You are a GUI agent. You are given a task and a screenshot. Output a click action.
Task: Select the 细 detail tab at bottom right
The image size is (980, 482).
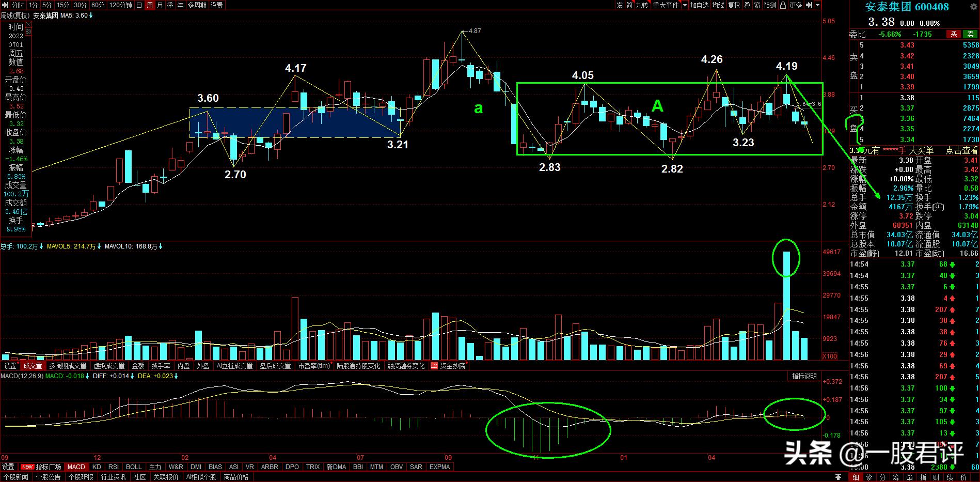pos(856,477)
